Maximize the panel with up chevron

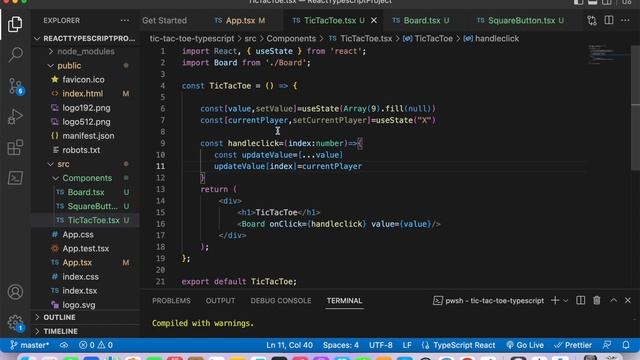coord(613,300)
